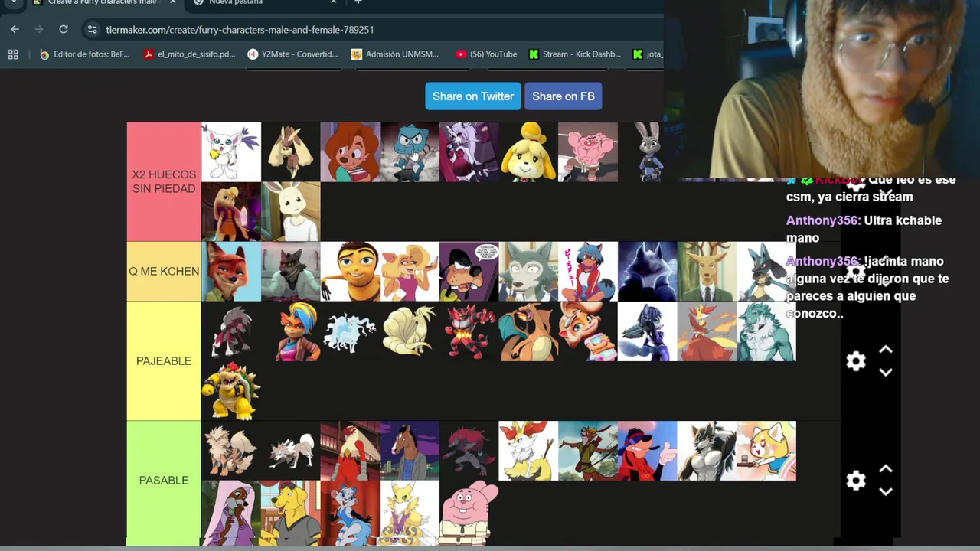Move PASABLE tier down with arrow
The width and height of the screenshot is (980, 551).
click(x=886, y=491)
